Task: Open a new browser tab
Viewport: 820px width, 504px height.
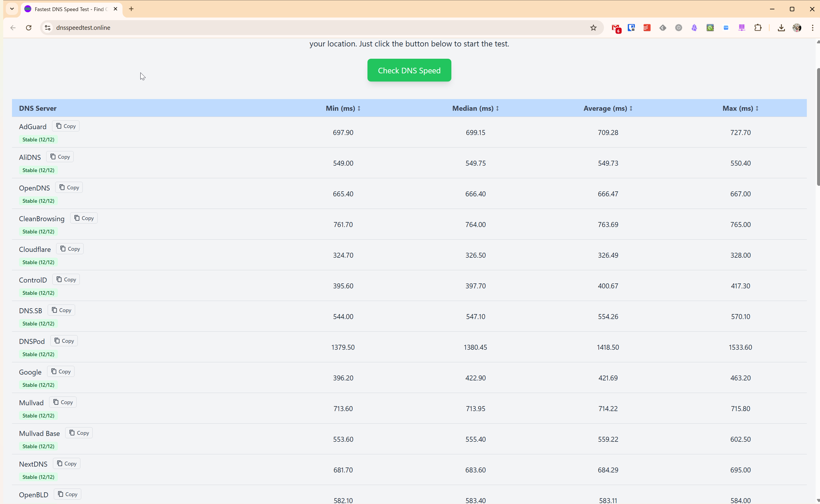Action: 131,9
